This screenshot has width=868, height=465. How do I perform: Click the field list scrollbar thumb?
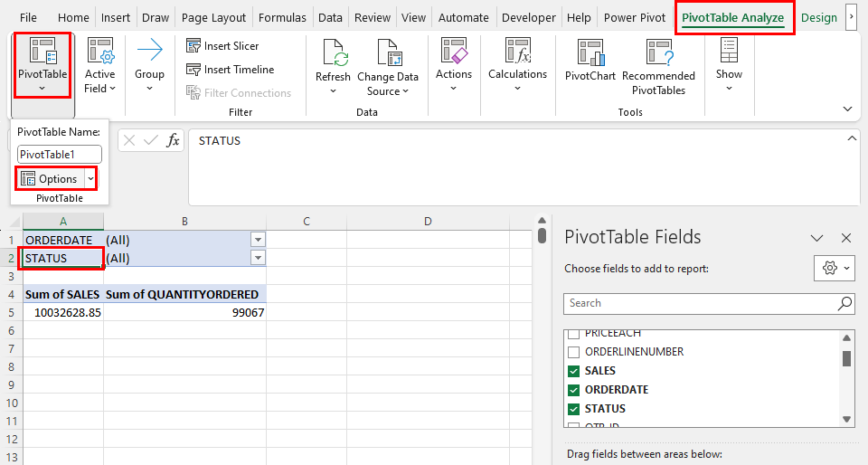coord(846,358)
